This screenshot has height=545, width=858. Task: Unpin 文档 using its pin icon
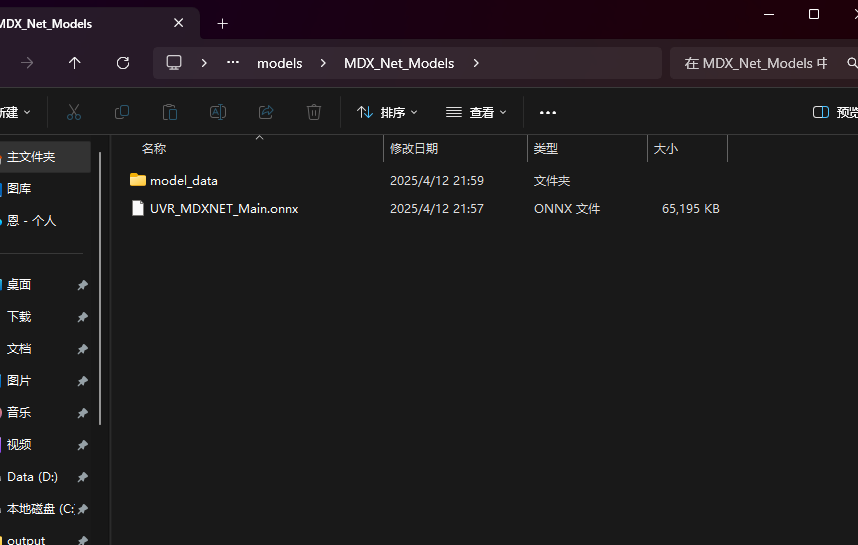tap(83, 349)
